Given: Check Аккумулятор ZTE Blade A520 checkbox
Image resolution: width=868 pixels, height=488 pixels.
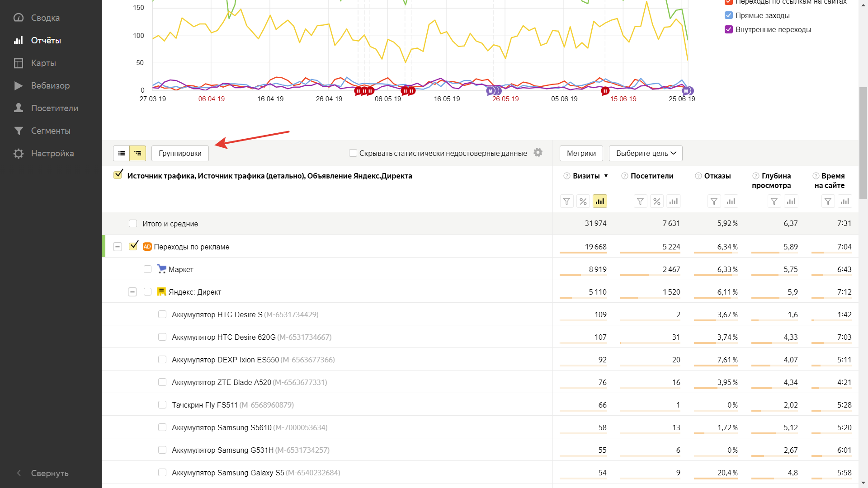Looking at the screenshot, I should point(162,382).
